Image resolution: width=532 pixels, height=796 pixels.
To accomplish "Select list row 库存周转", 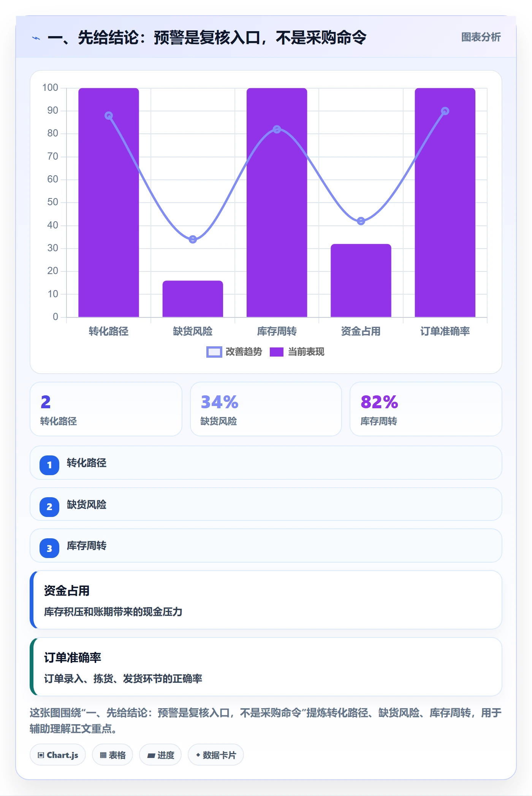I will (266, 545).
